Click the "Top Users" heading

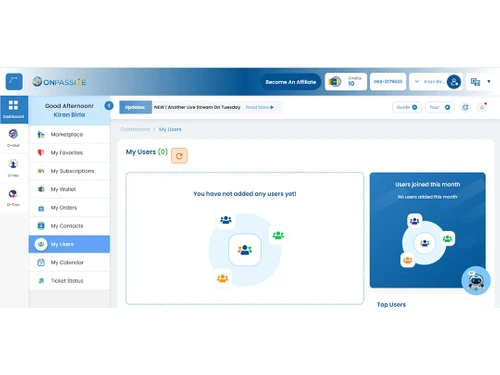coord(391,304)
